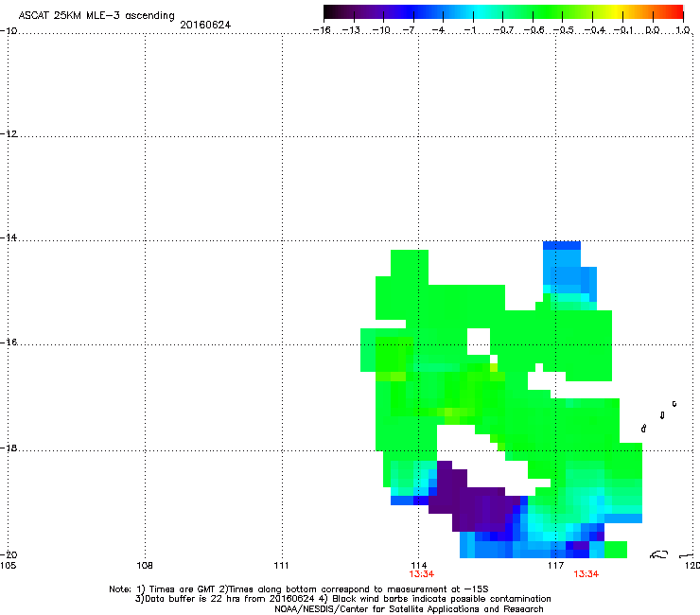Click the colorbar label -1
Image resolution: width=700 pixels, height=615 pixels.
click(469, 30)
